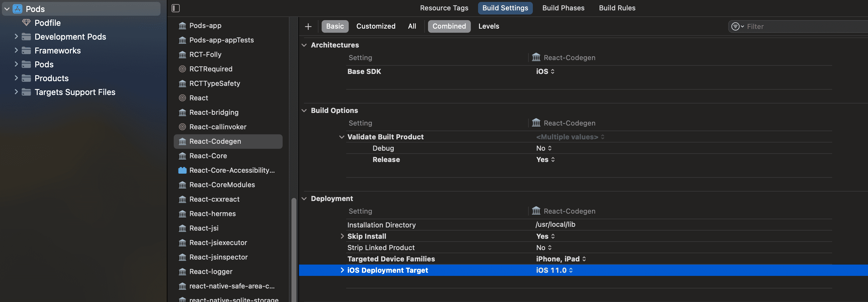Viewport: 868px width, 302px height.
Task: Switch to the Levels view
Action: [x=488, y=26]
